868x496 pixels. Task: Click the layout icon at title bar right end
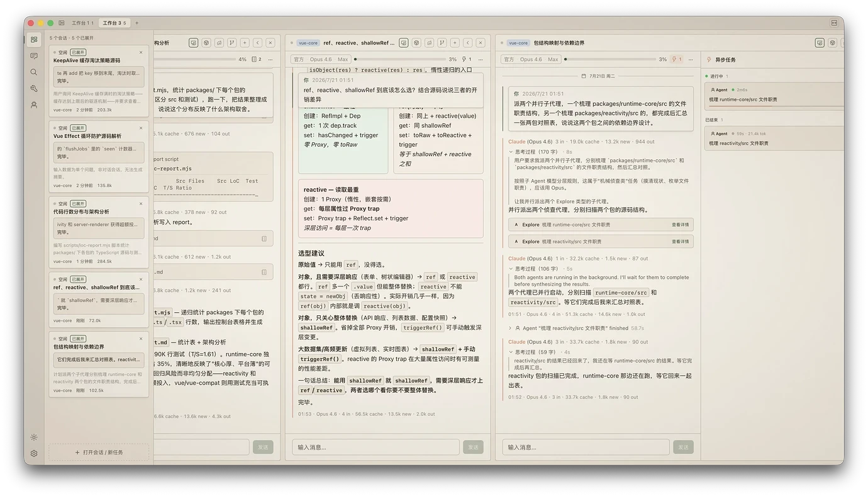pyautogui.click(x=834, y=23)
